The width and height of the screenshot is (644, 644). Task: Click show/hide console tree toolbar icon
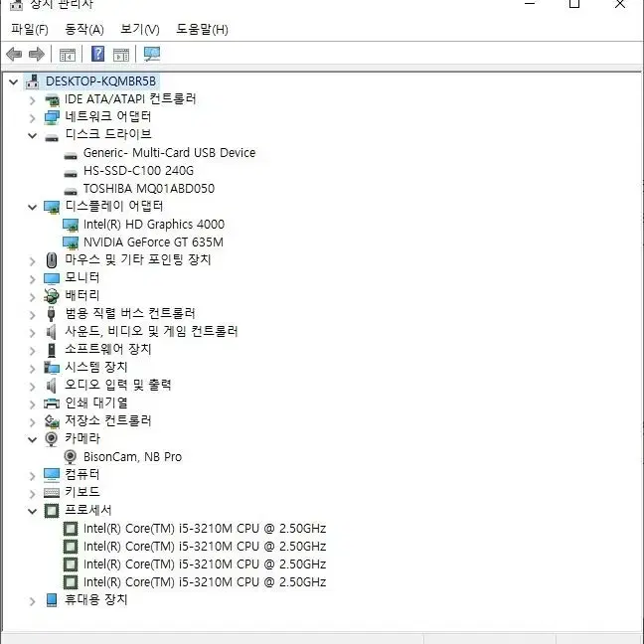click(68, 55)
